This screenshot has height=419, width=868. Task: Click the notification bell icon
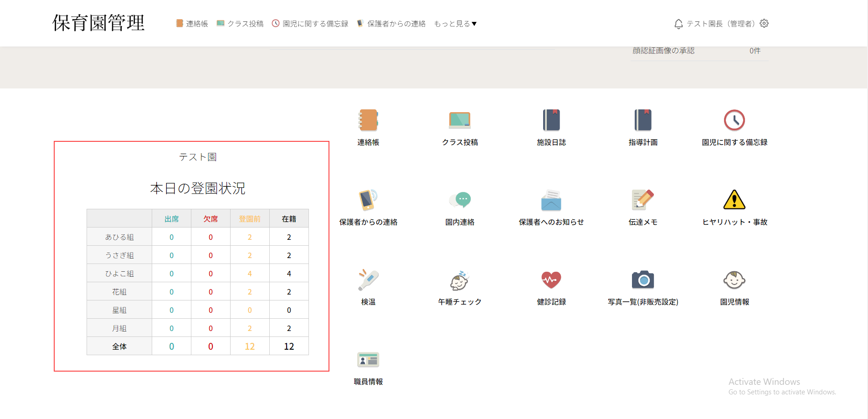coord(678,24)
